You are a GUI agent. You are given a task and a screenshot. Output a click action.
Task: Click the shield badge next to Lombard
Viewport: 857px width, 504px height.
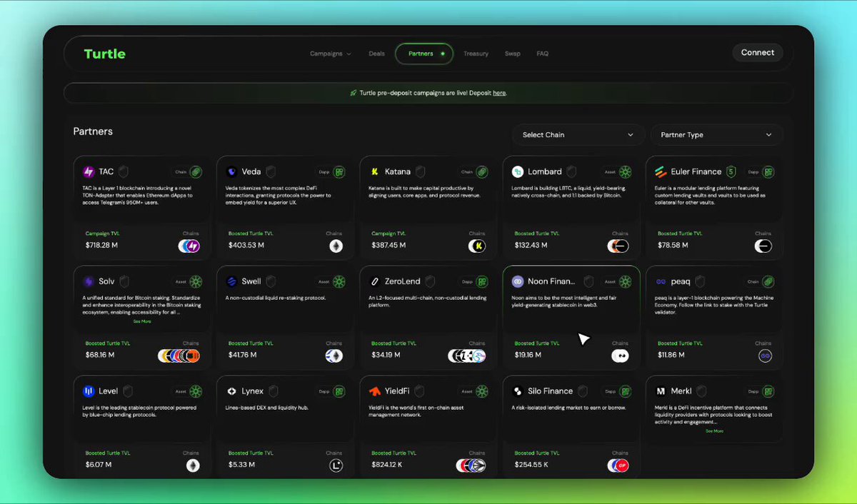click(x=572, y=172)
